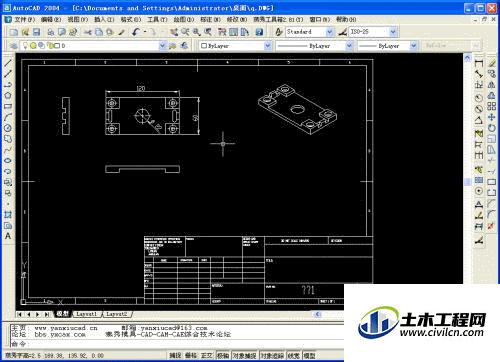
Task: Select the Linear Dimension tool
Action: tap(479, 63)
